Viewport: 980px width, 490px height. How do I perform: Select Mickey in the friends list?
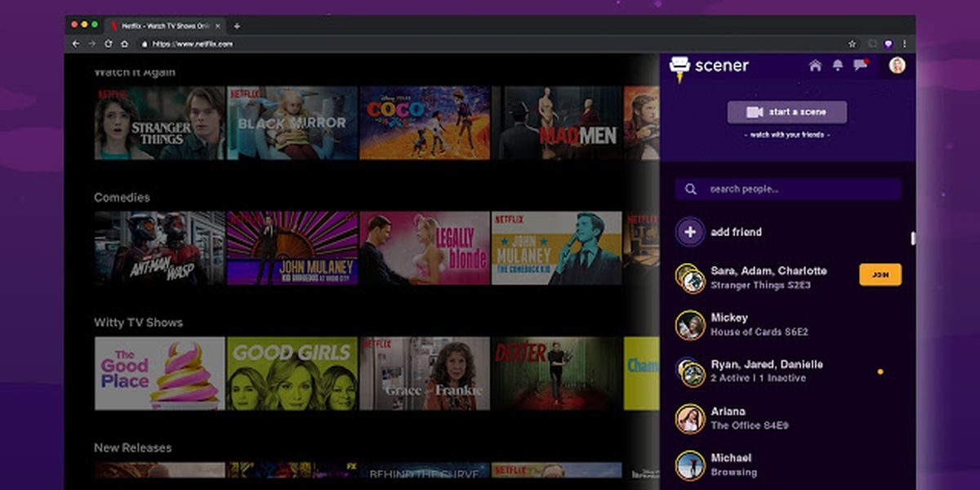click(x=728, y=324)
